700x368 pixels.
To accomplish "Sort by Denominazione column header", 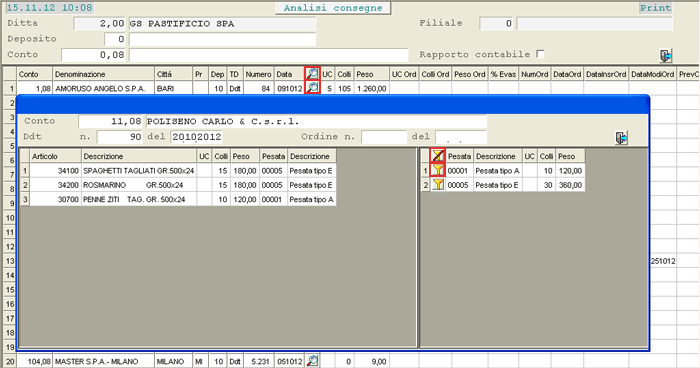I will [104, 74].
